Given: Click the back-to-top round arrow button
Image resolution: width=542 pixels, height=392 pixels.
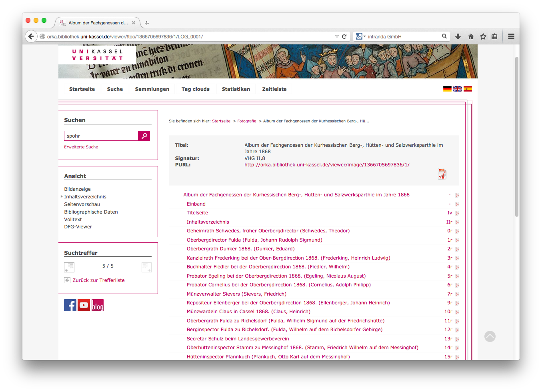Looking at the screenshot, I should [490, 336].
